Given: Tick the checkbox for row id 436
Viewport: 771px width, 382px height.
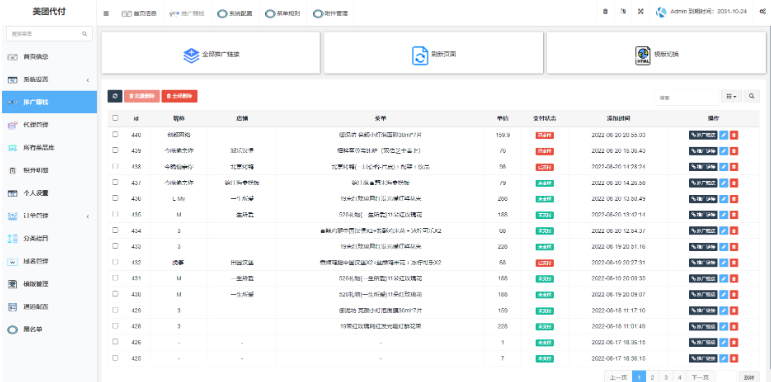Looking at the screenshot, I should click(115, 198).
